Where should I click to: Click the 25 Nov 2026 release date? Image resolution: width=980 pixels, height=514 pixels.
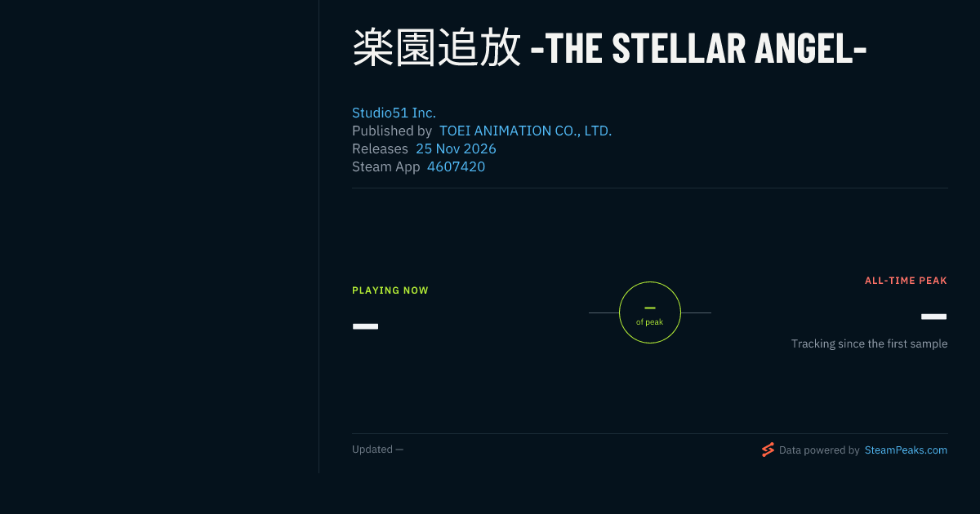pyautogui.click(x=456, y=148)
